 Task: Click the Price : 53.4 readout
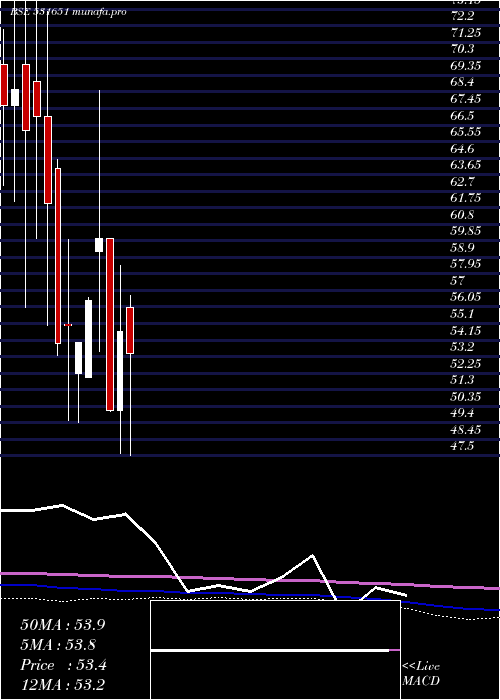[x=63, y=665]
